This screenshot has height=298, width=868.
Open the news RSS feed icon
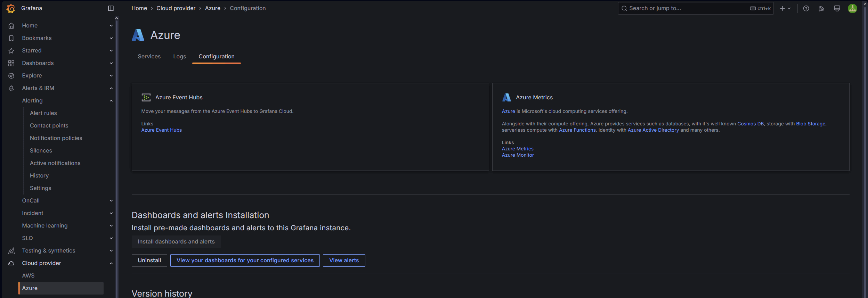[821, 8]
